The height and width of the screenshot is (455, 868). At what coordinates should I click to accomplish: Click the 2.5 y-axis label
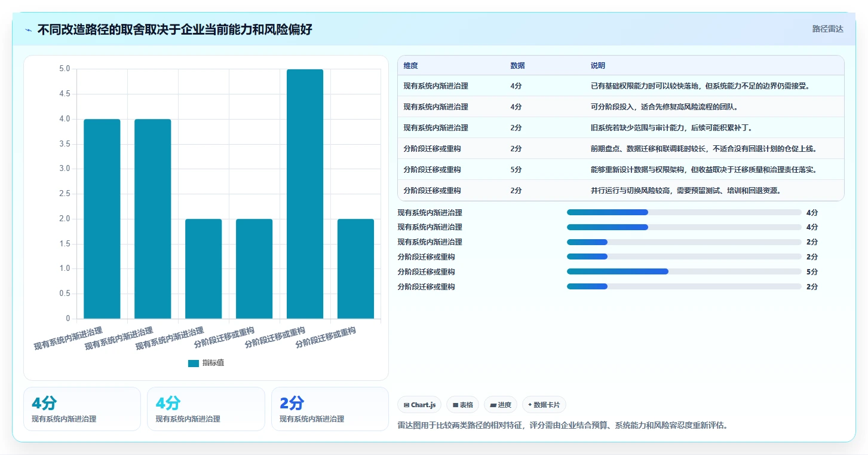(65, 194)
